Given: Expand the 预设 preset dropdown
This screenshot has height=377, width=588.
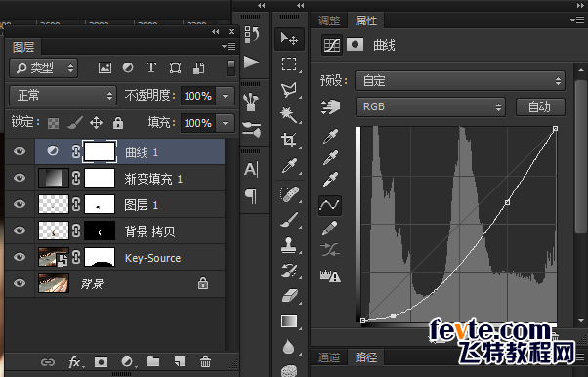Looking at the screenshot, I should pyautogui.click(x=460, y=81).
